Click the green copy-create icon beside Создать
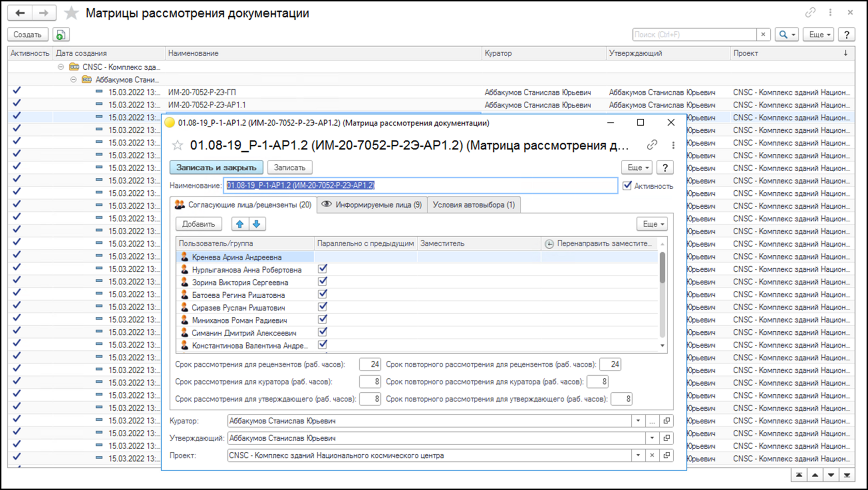868x490 pixels. [60, 35]
